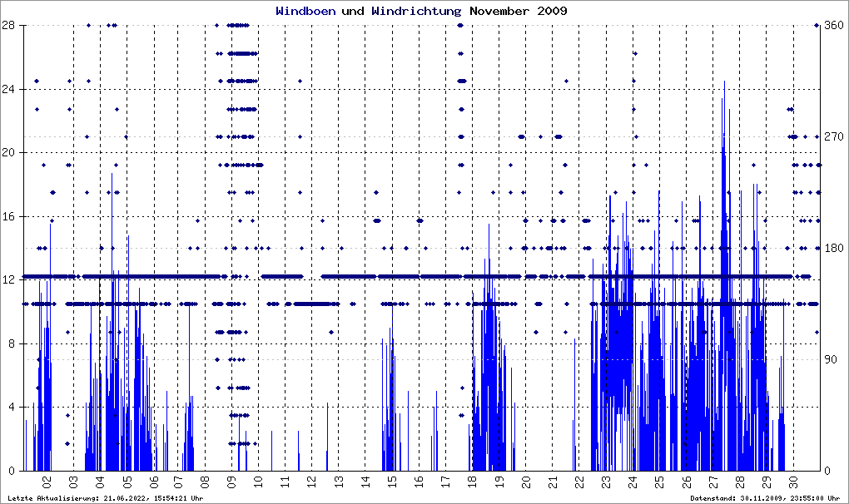Viewport: 849px width, 504px height.
Task: Click the left axis label 24
Action: point(7,89)
